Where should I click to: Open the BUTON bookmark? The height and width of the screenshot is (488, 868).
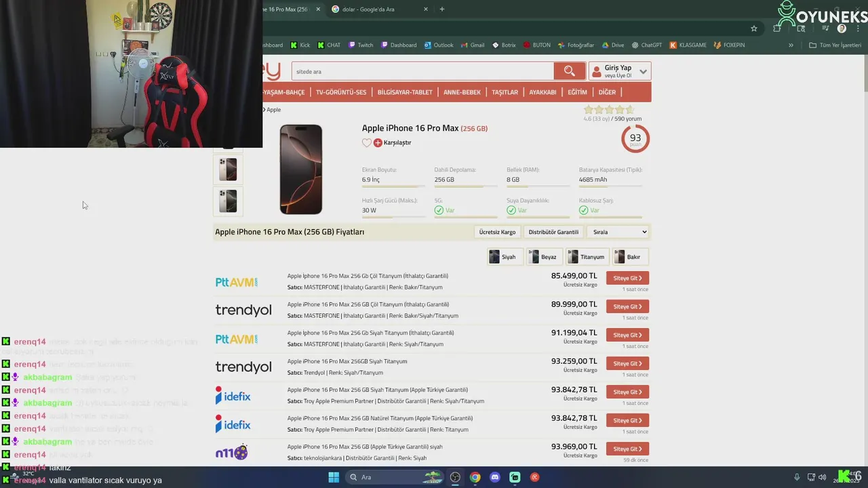537,45
